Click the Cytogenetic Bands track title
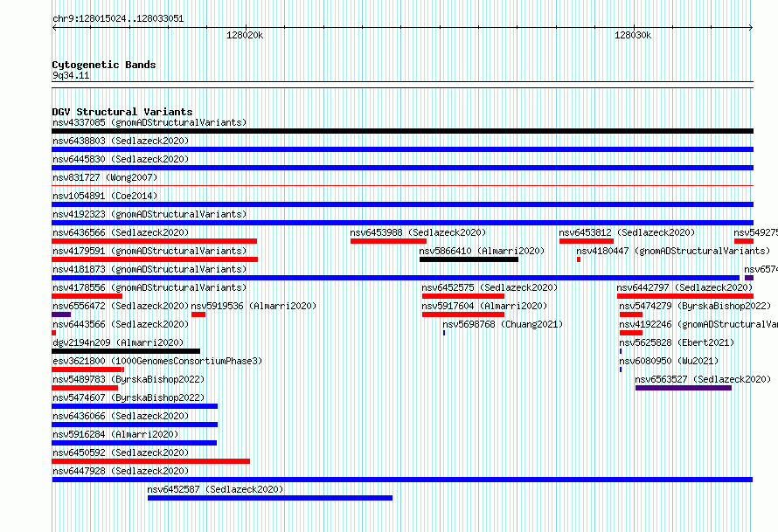 (104, 65)
